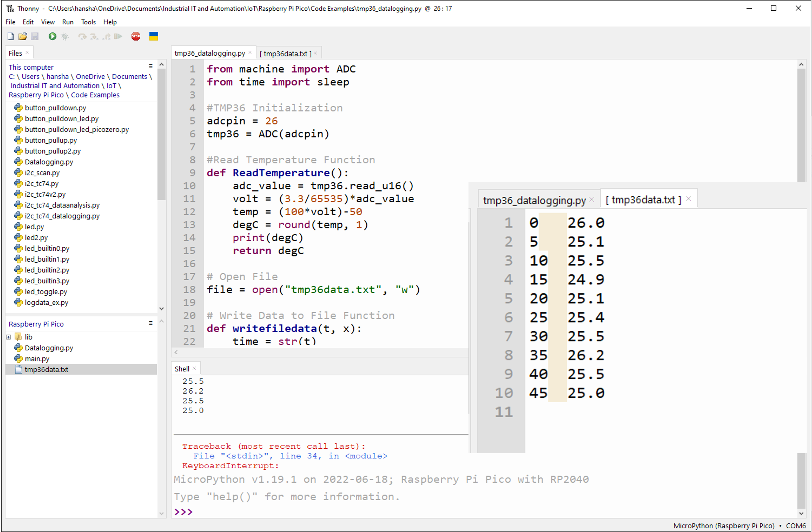
Task: Select button_pullup2.py file
Action: 52,151
